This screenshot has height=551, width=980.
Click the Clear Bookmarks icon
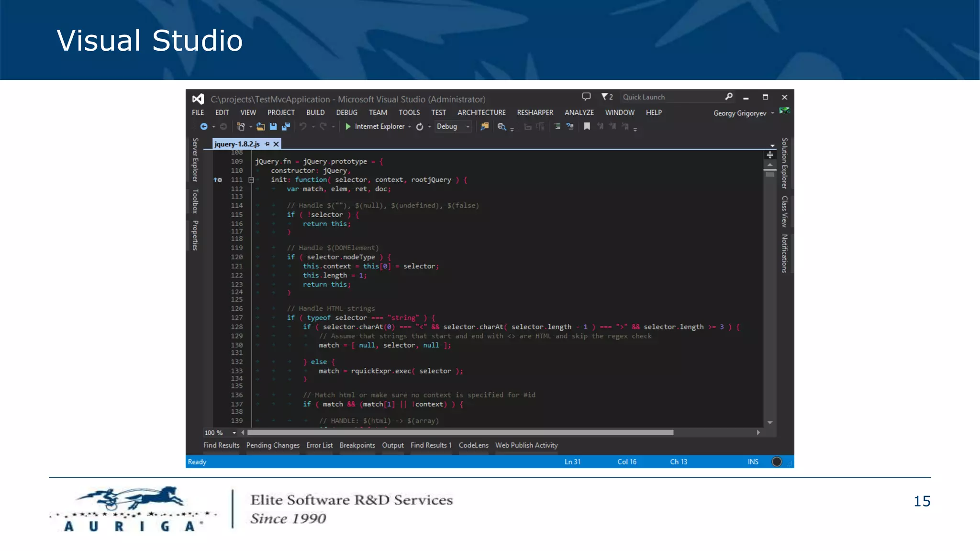tap(625, 126)
